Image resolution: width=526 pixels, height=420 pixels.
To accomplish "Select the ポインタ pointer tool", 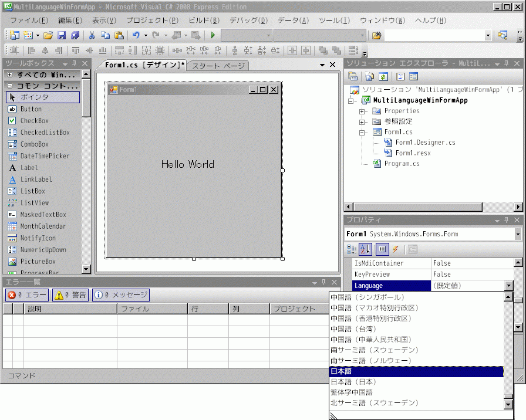I will pos(43,97).
